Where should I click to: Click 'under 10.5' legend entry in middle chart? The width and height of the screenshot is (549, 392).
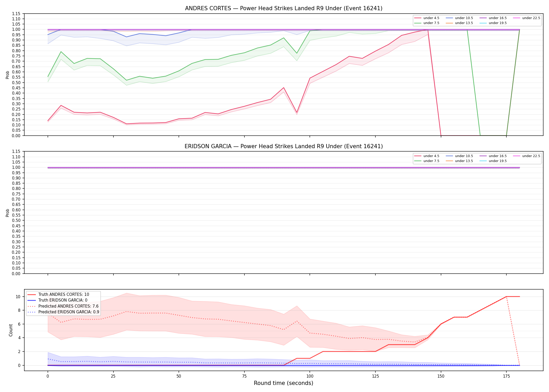[459, 156]
